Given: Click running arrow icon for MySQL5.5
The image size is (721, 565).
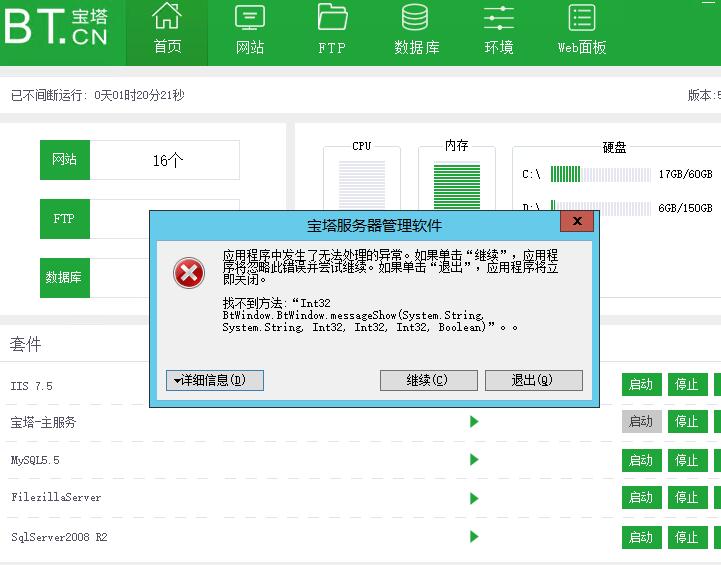Looking at the screenshot, I should pyautogui.click(x=475, y=460).
